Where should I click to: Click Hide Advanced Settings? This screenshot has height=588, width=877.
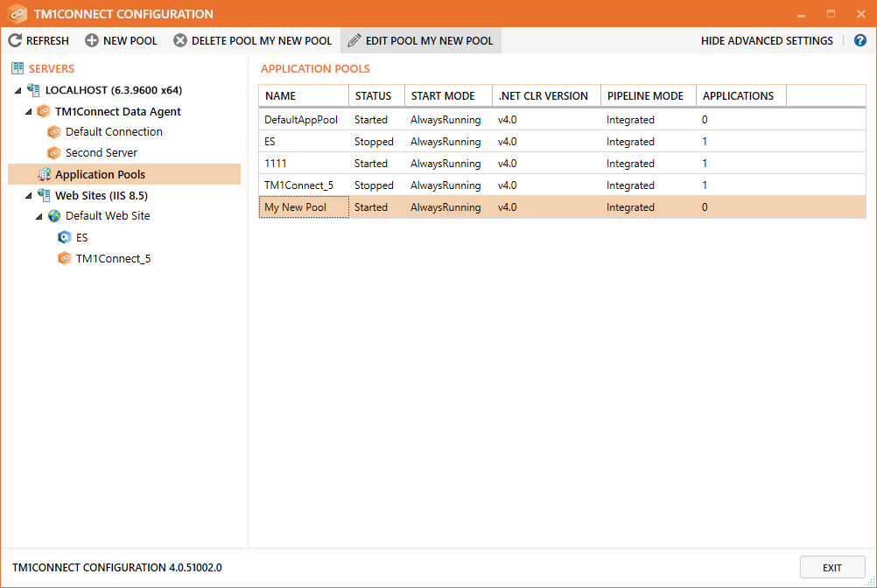click(767, 41)
